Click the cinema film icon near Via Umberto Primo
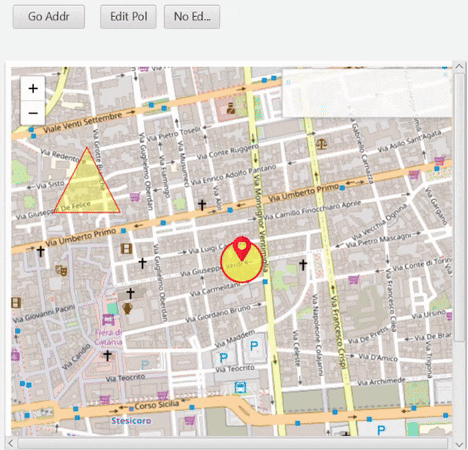The image size is (468, 450). pyautogui.click(x=126, y=249)
